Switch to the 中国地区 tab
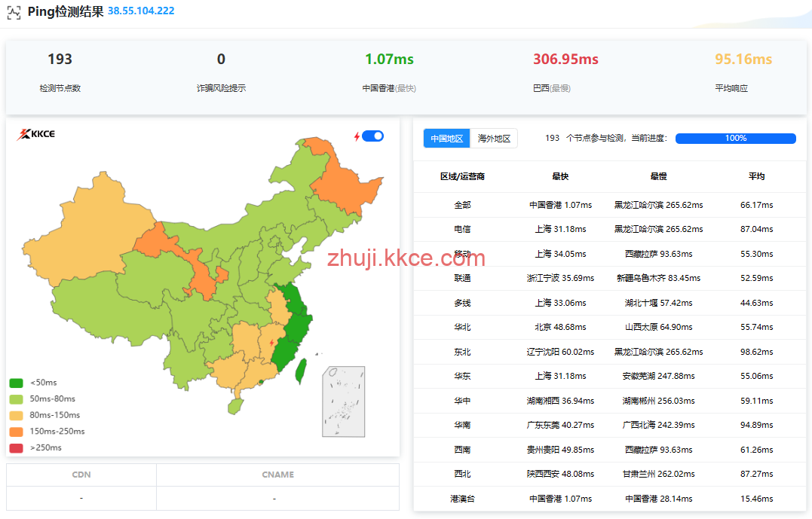This screenshot has width=812, height=519. click(446, 139)
